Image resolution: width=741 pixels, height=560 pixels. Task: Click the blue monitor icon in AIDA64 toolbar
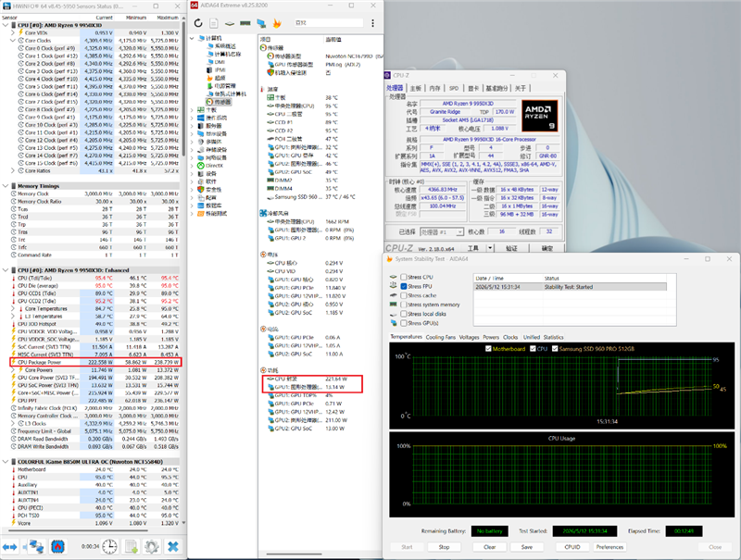pyautogui.click(x=261, y=23)
